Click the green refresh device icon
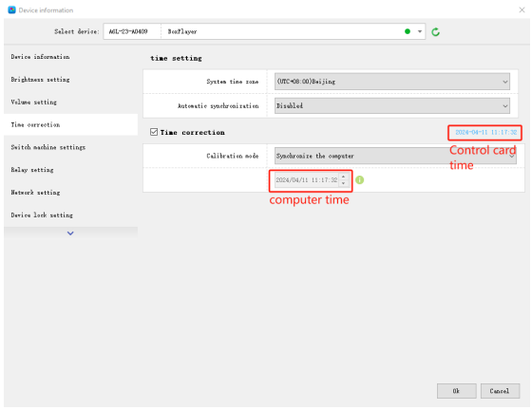Screen dimensions: 532x410 (x=435, y=32)
